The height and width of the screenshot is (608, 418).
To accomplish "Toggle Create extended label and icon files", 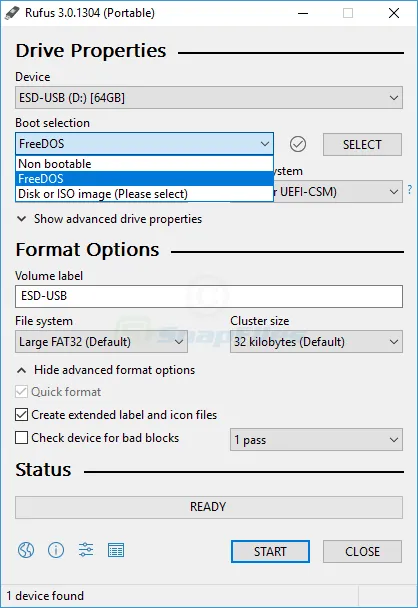I will pyautogui.click(x=22, y=415).
